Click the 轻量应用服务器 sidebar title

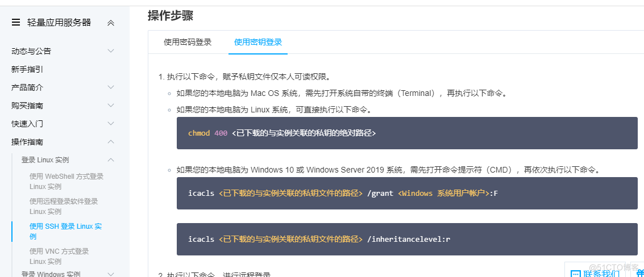click(x=59, y=23)
